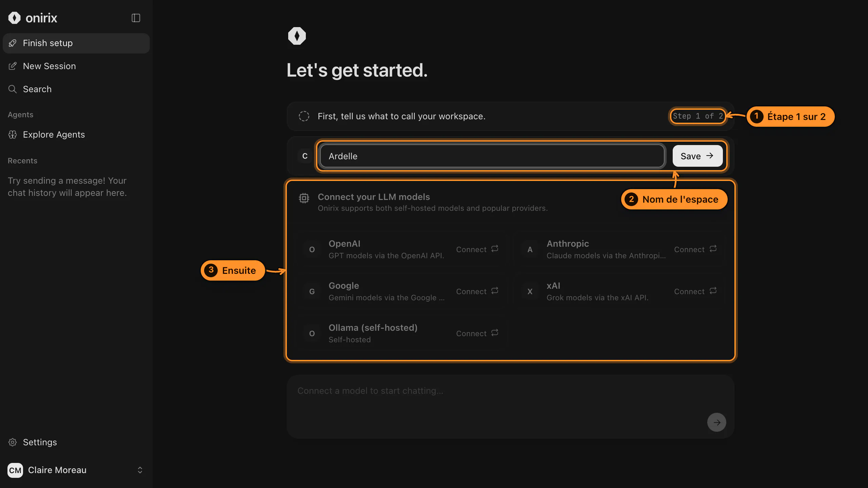Click the CM user avatar
This screenshot has width=868, height=488.
[x=15, y=470]
